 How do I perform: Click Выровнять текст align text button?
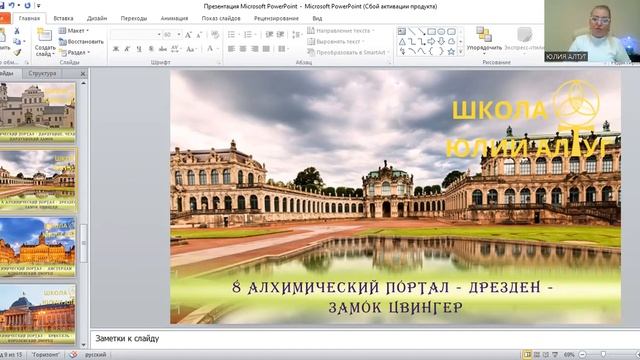[336, 42]
